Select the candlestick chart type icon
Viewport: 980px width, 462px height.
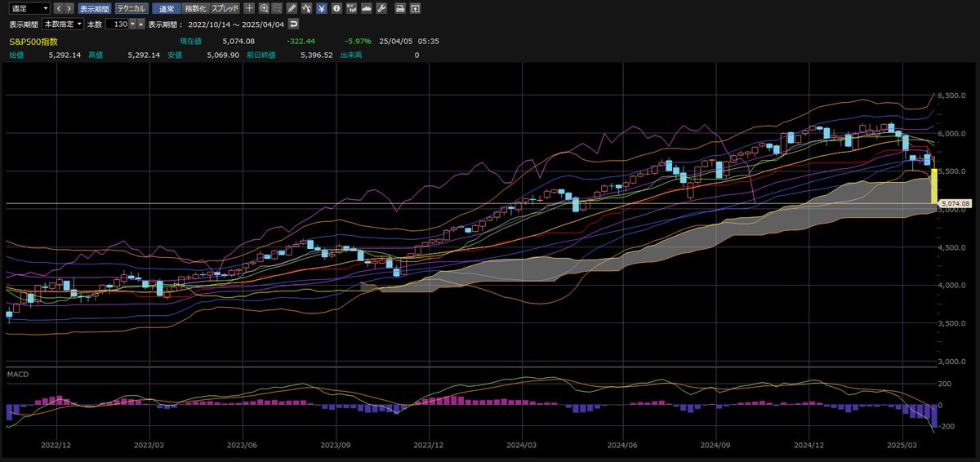point(351,8)
